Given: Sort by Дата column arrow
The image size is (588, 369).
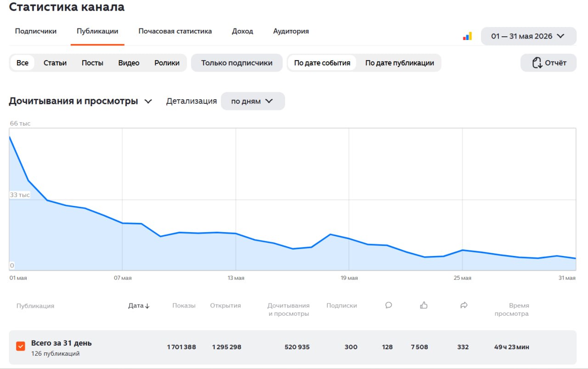Looking at the screenshot, I should click(147, 306).
